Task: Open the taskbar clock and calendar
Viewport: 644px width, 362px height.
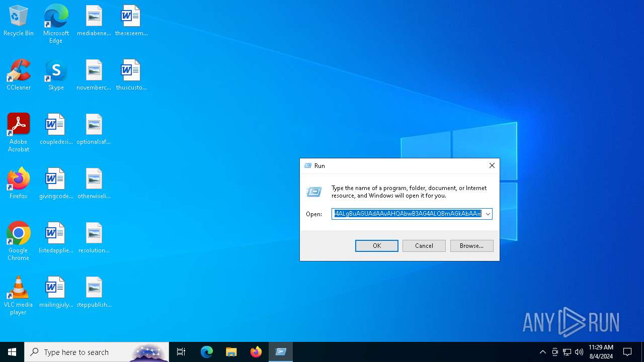Action: click(x=601, y=352)
